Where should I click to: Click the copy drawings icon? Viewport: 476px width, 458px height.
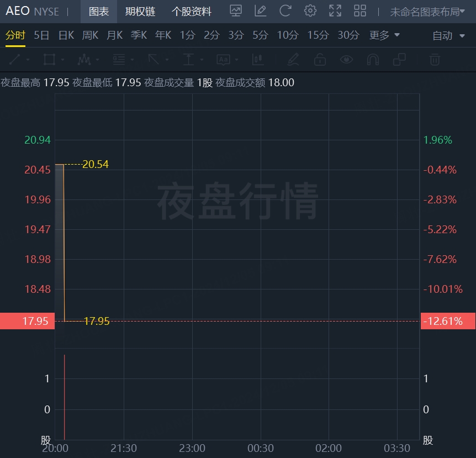[399, 60]
